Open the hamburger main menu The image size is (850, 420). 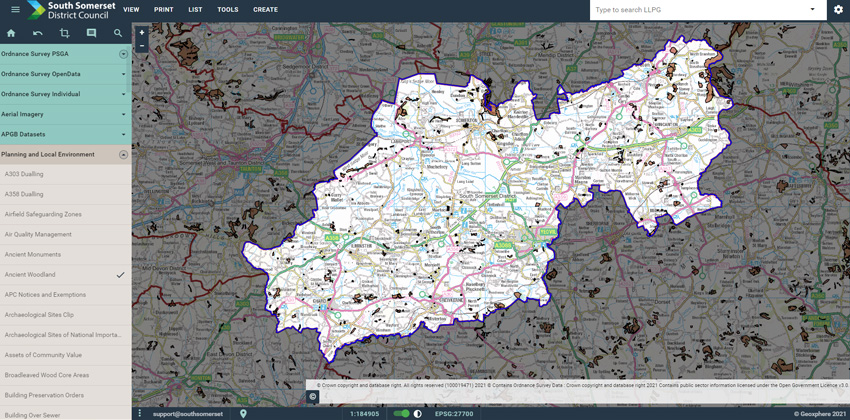click(15, 10)
